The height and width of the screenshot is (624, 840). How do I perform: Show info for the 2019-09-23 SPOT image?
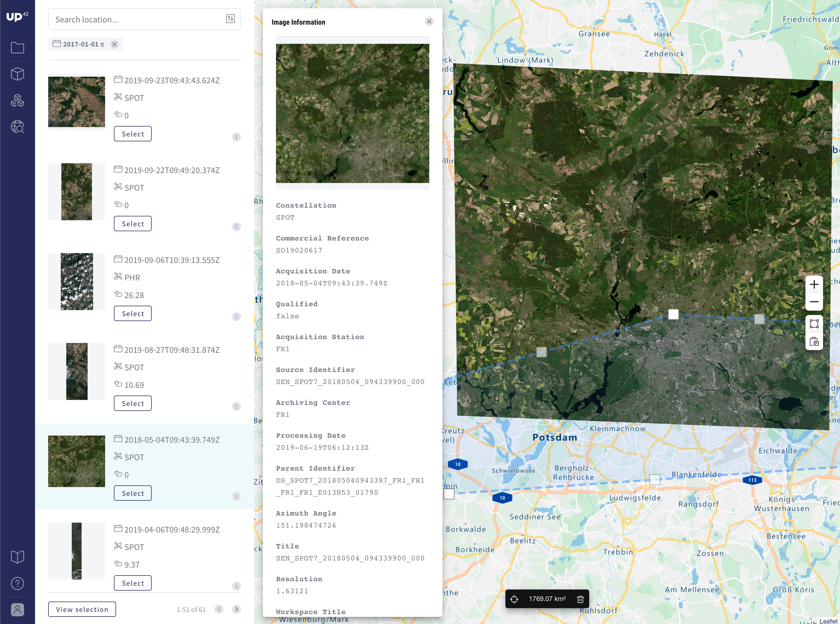coord(237,137)
